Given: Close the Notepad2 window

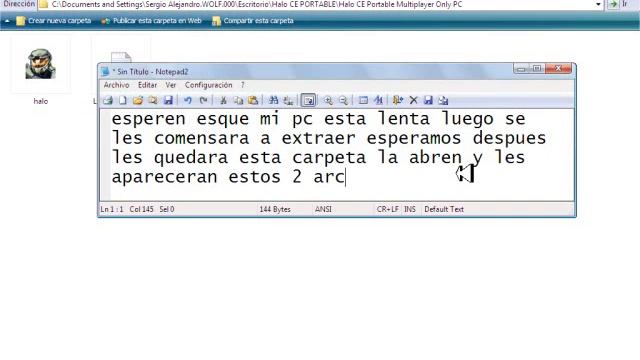Looking at the screenshot, I should (558, 69).
